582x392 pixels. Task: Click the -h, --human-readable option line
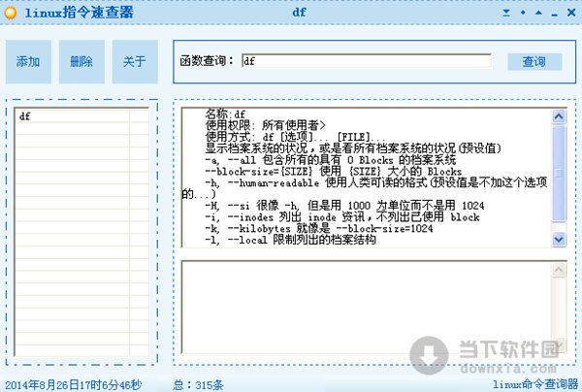tap(376, 182)
